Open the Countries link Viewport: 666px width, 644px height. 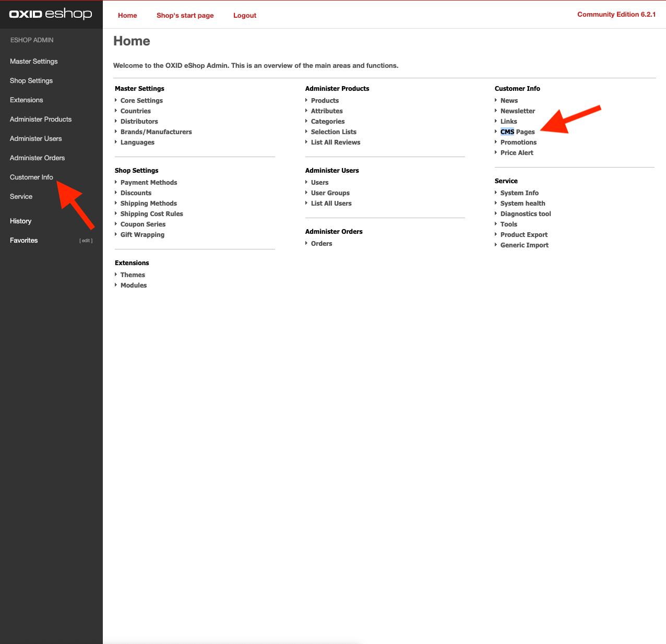(x=136, y=111)
